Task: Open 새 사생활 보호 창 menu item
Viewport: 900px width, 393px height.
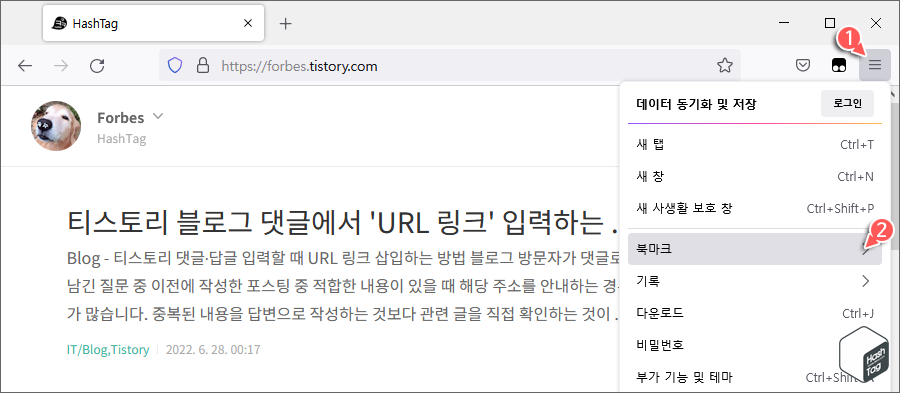Action: [x=755, y=208]
